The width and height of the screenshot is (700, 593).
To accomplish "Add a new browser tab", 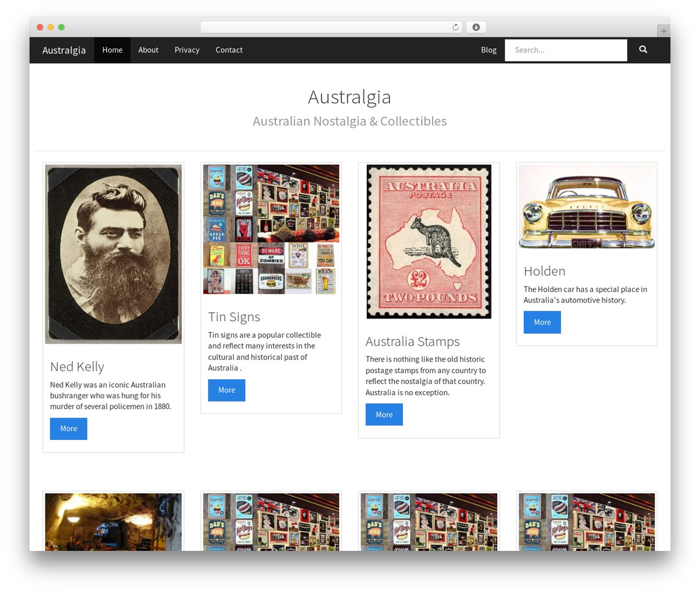I will (663, 31).
